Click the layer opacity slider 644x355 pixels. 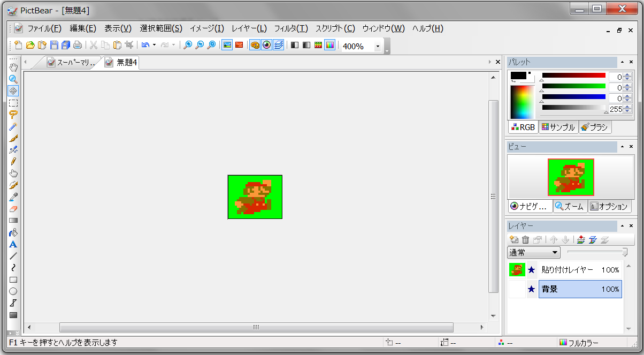pyautogui.click(x=597, y=252)
